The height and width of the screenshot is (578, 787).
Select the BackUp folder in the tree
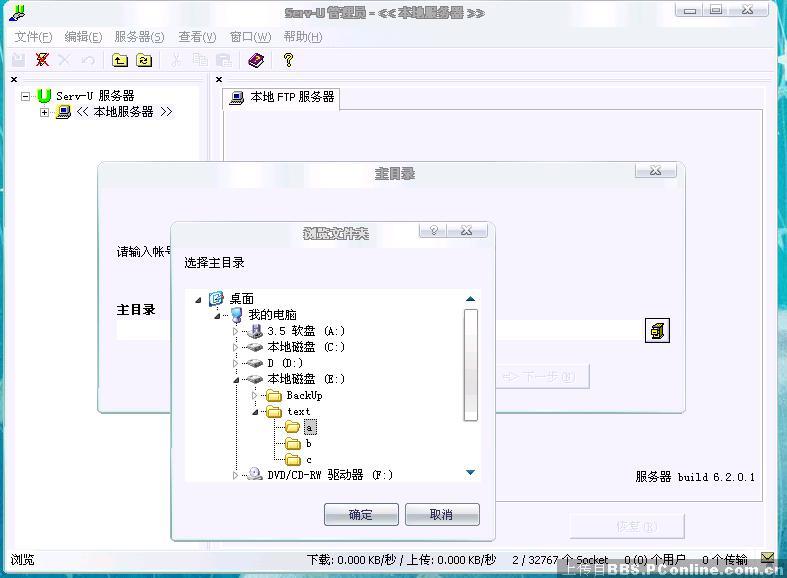coord(304,395)
